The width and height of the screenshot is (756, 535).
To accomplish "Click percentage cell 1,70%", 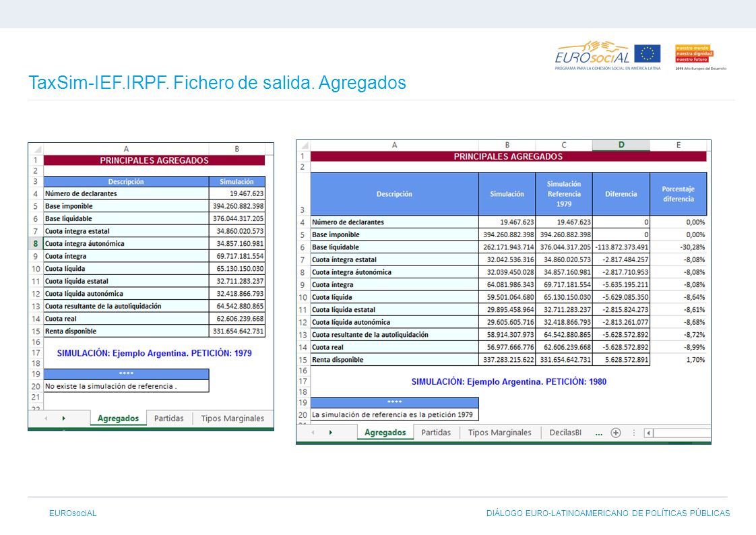I will pos(678,360).
